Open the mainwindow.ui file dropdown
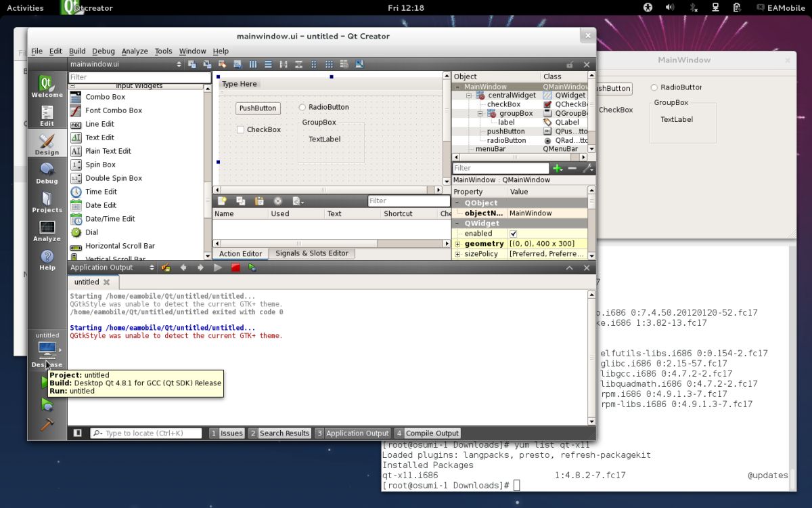The width and height of the screenshot is (812, 508). click(126, 64)
